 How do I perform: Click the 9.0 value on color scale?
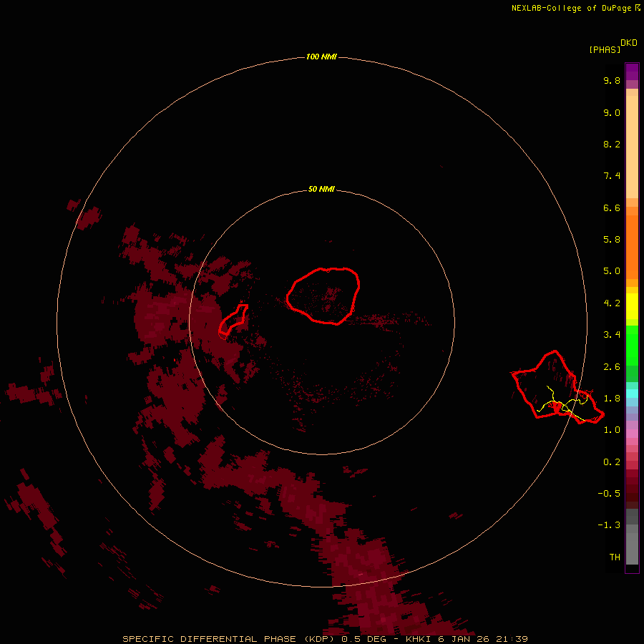612,112
